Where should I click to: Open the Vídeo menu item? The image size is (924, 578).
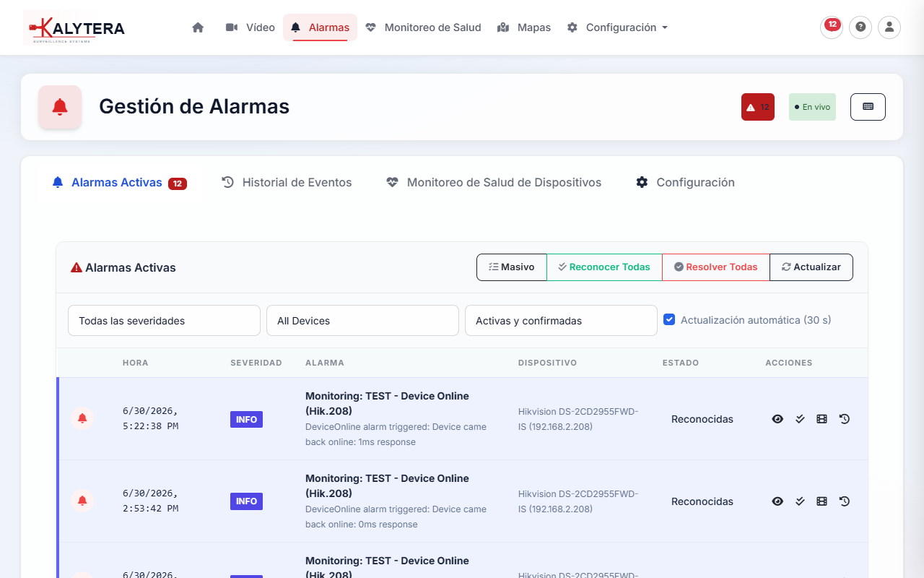[250, 27]
